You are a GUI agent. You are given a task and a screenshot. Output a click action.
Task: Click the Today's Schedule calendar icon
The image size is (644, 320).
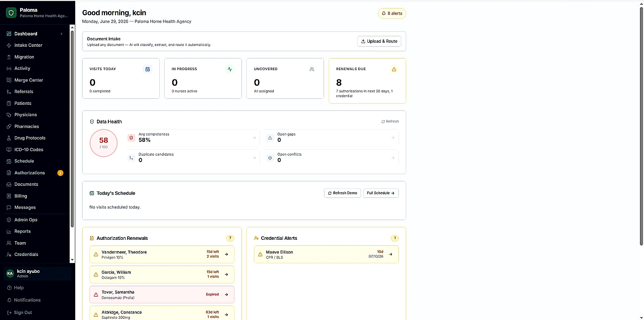point(92,193)
